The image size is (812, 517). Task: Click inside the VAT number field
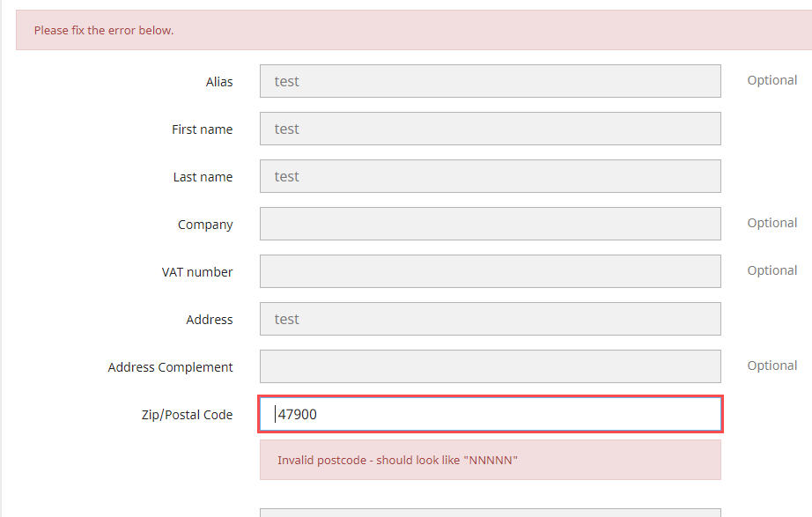tap(490, 271)
